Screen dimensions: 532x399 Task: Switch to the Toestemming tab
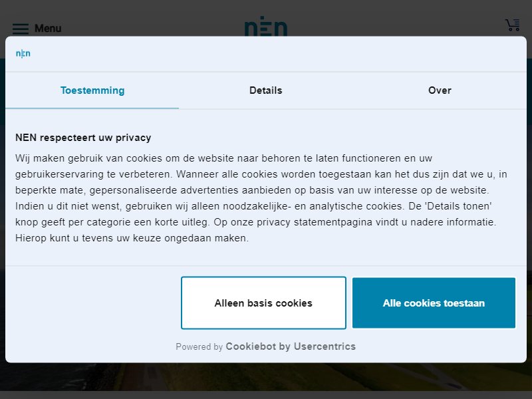coord(92,90)
